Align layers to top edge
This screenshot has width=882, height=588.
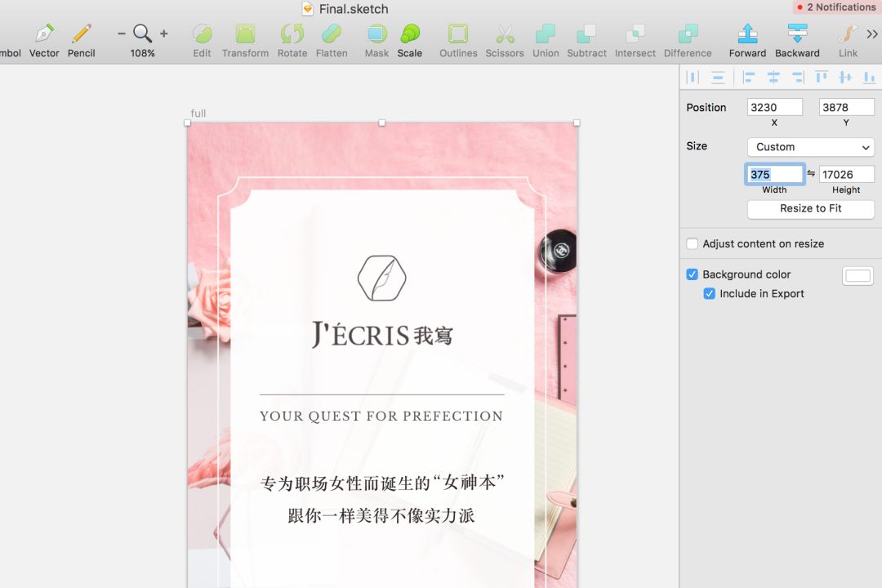[x=822, y=77]
